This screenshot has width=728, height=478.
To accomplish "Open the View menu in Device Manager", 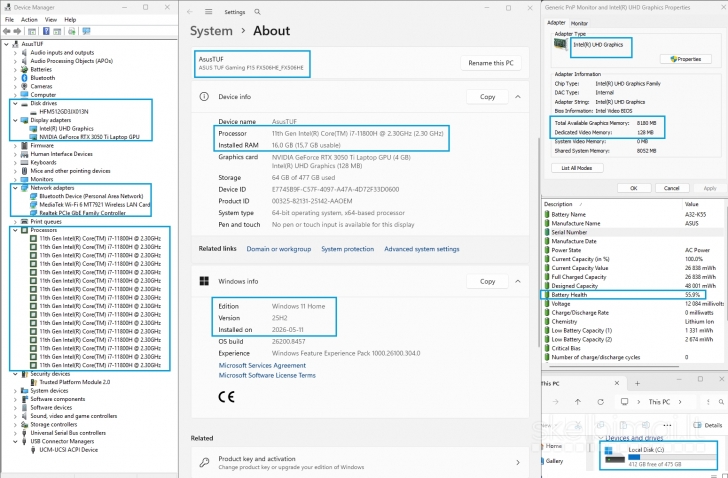I will tap(51, 19).
